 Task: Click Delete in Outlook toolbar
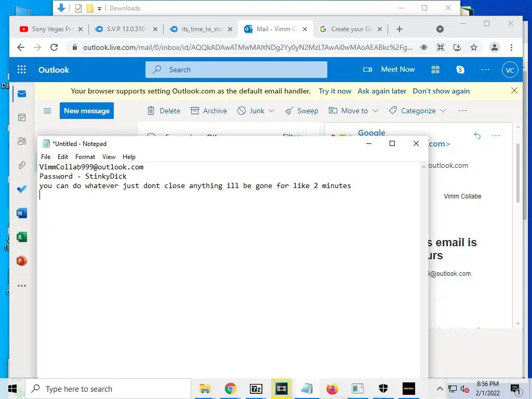click(x=164, y=111)
